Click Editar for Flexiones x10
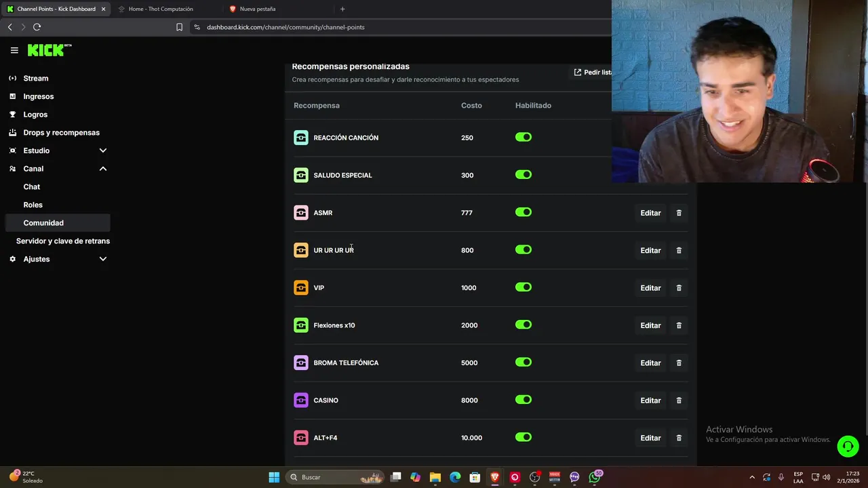 (x=650, y=325)
